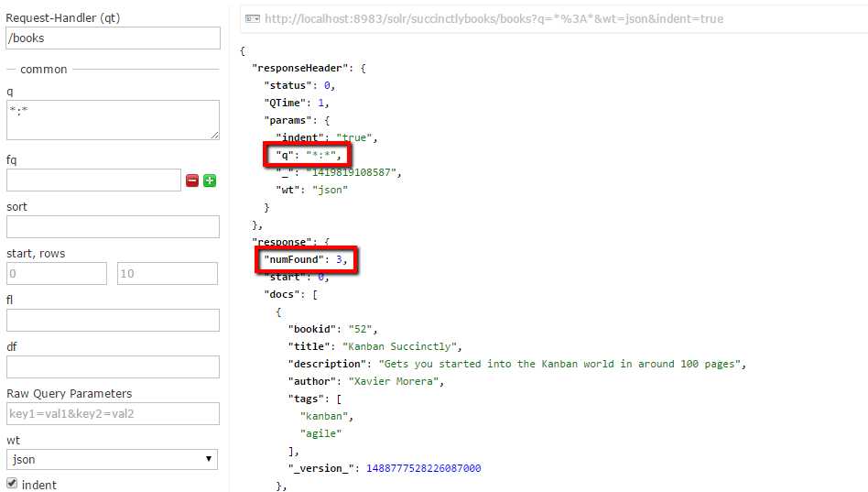Click the URL icon beside the request link
Viewport: 868px width, 492px height.
pyautogui.click(x=253, y=19)
